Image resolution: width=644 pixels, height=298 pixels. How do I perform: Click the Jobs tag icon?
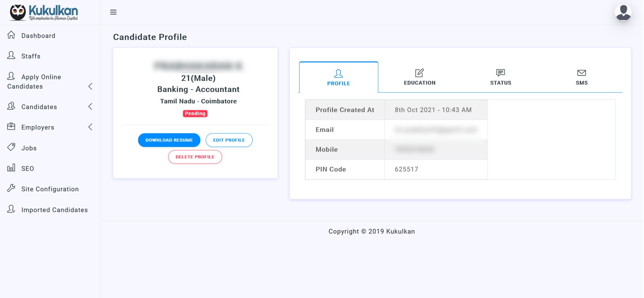coord(11,147)
